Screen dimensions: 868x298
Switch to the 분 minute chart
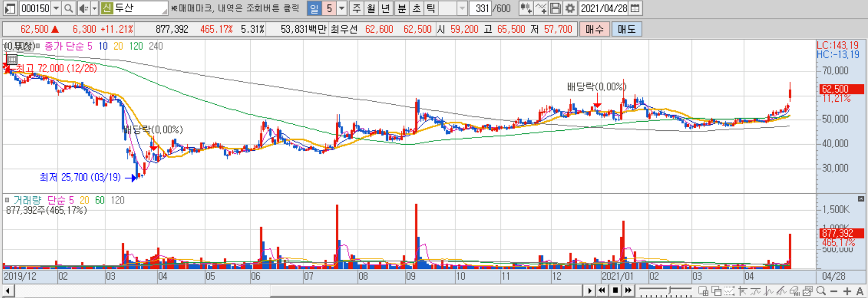(402, 8)
